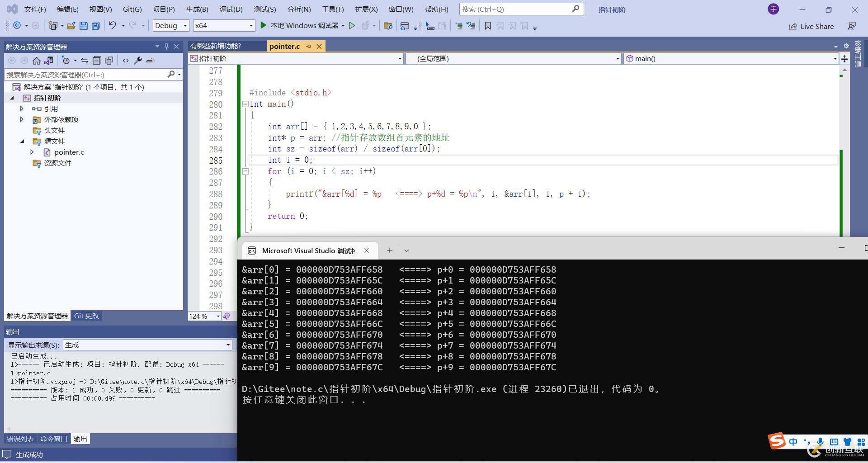
Task: Switch to the 错误列表 tab
Action: 20,439
